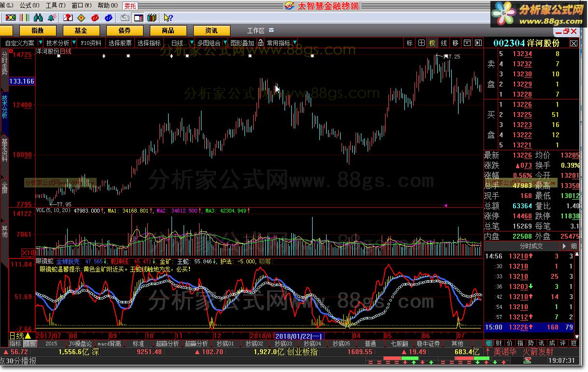This screenshot has width=588, height=372.
Task: Expand the 常用指标 dropdown arrow
Action: click(295, 43)
